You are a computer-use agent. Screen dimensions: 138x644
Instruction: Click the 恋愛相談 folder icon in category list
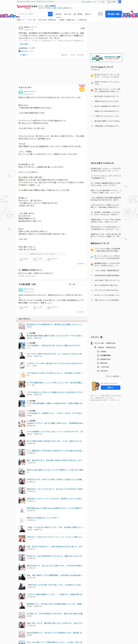coord(98,351)
